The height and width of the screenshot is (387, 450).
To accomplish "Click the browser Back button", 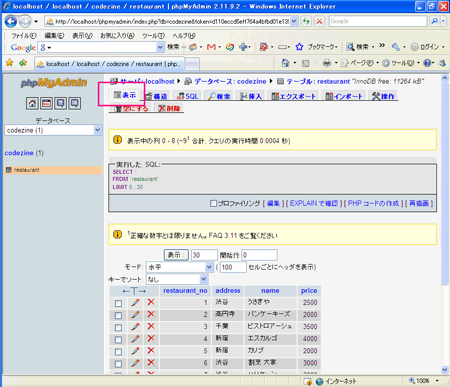I will point(10,22).
